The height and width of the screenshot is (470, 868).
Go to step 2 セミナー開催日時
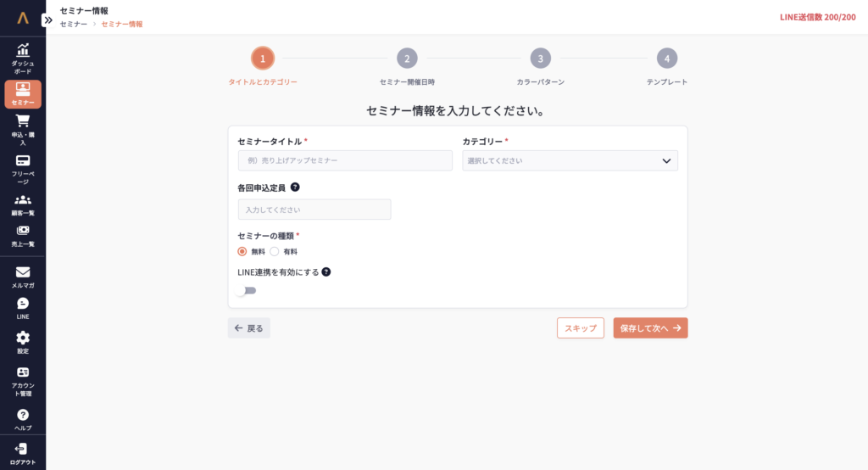point(407,59)
